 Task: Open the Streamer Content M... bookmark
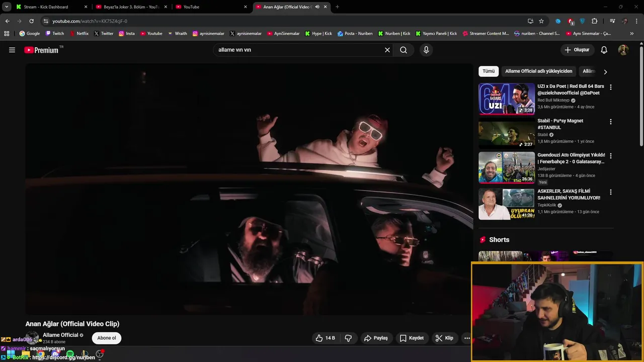click(x=485, y=34)
